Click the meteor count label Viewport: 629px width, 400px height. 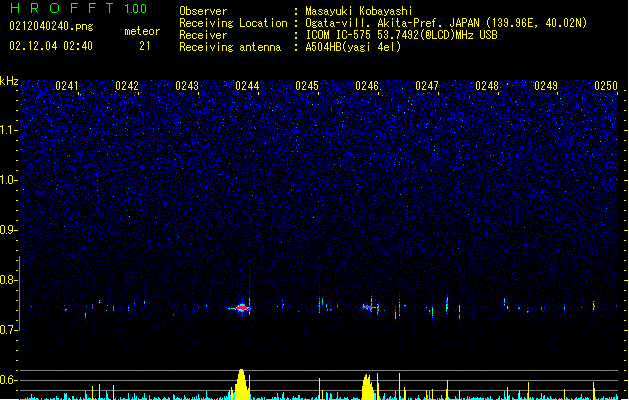tap(142, 31)
